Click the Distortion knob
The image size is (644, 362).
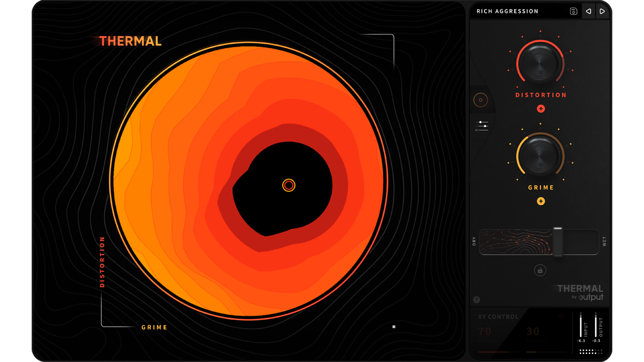[540, 63]
